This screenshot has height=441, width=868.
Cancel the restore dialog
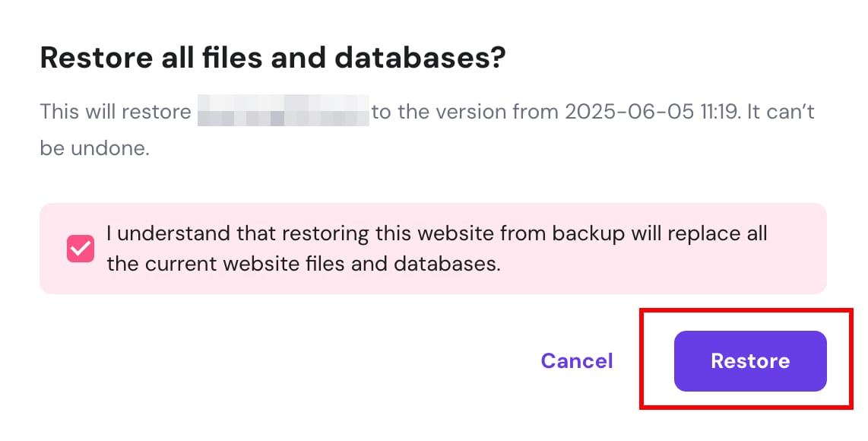pyautogui.click(x=576, y=361)
